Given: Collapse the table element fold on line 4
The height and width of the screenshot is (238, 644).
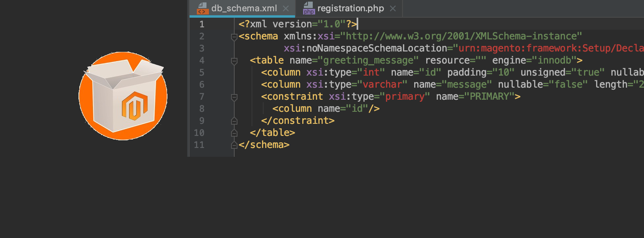Looking at the screenshot, I should pos(234,61).
